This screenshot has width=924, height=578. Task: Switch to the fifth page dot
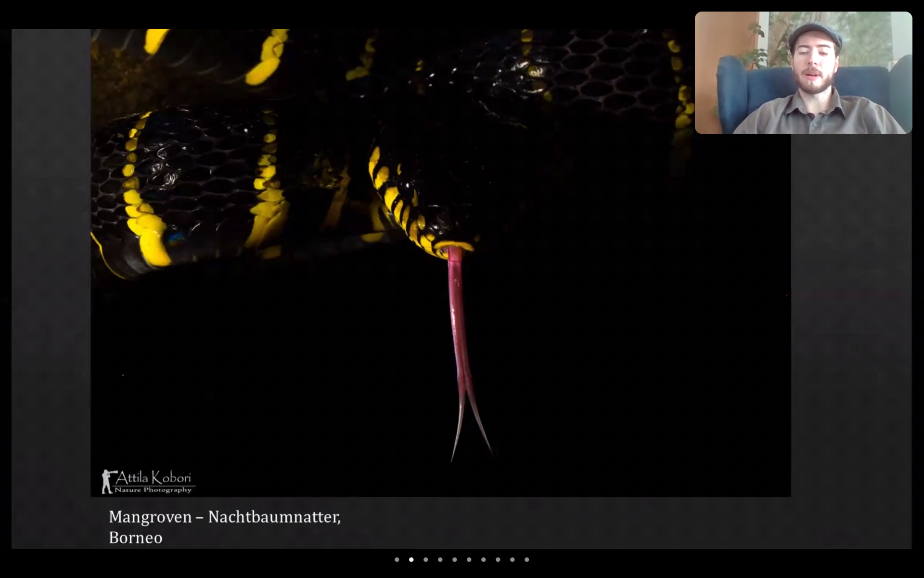point(454,560)
